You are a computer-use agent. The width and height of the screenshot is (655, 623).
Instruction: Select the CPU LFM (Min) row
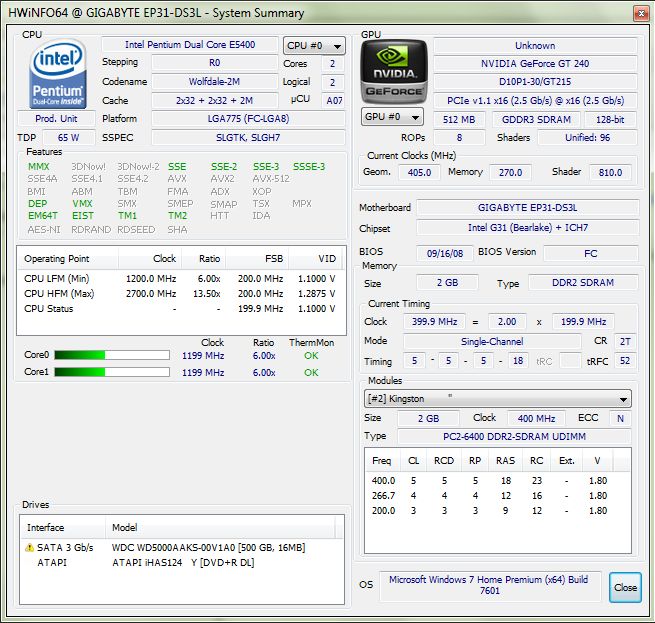pos(180,279)
